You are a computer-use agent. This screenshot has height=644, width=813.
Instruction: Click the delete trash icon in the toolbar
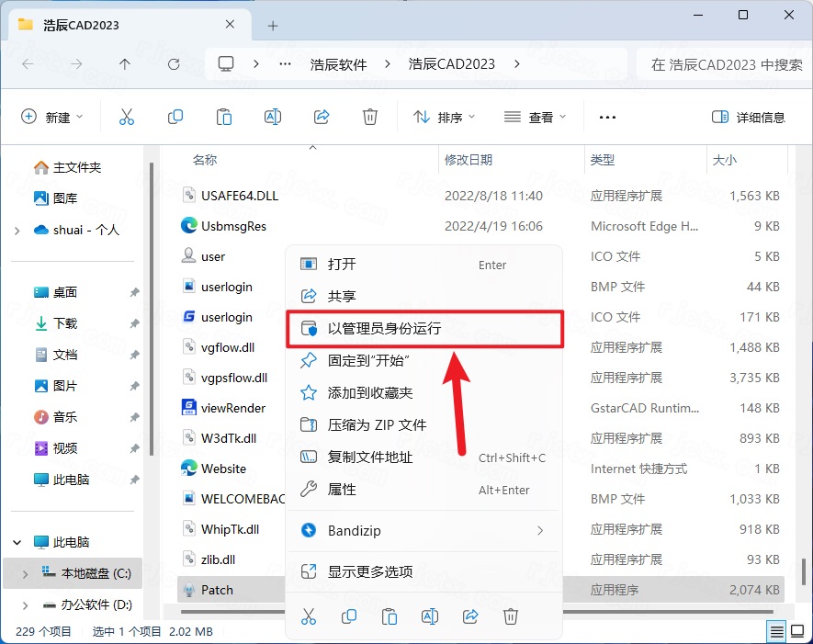(369, 117)
